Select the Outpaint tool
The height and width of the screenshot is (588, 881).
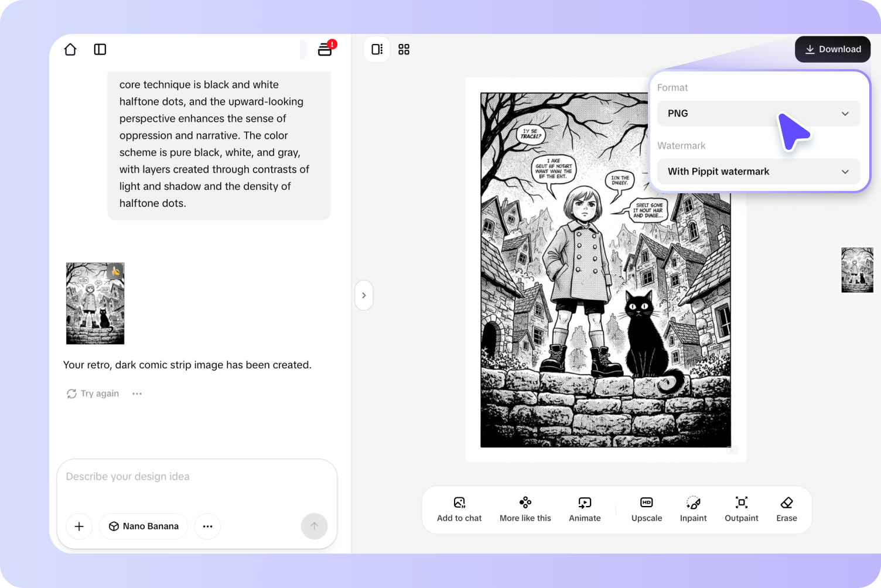tap(742, 510)
